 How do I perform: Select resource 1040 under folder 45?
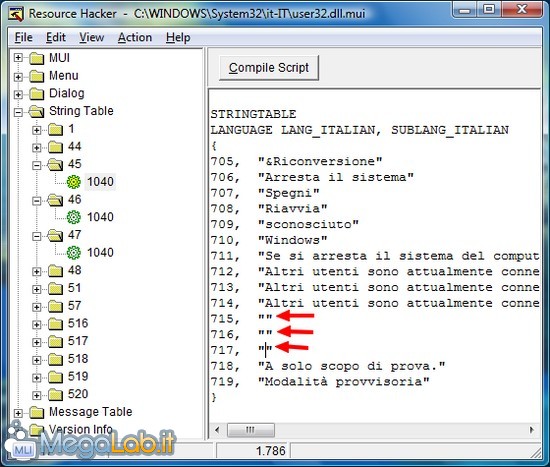click(x=100, y=182)
